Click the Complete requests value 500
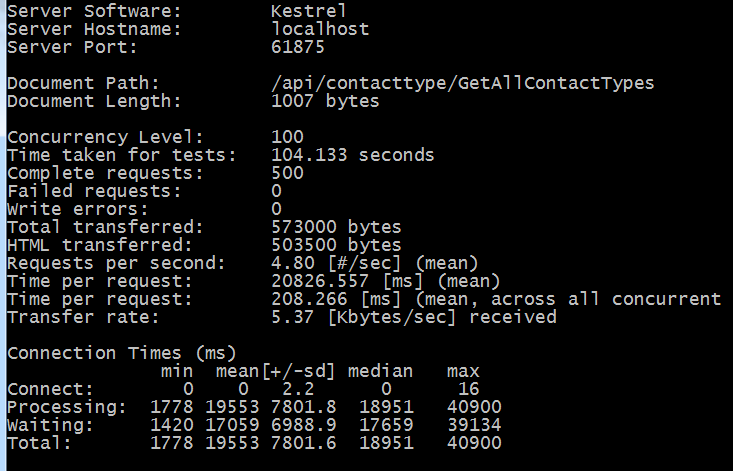This screenshot has height=471, width=737. pyautogui.click(x=287, y=173)
